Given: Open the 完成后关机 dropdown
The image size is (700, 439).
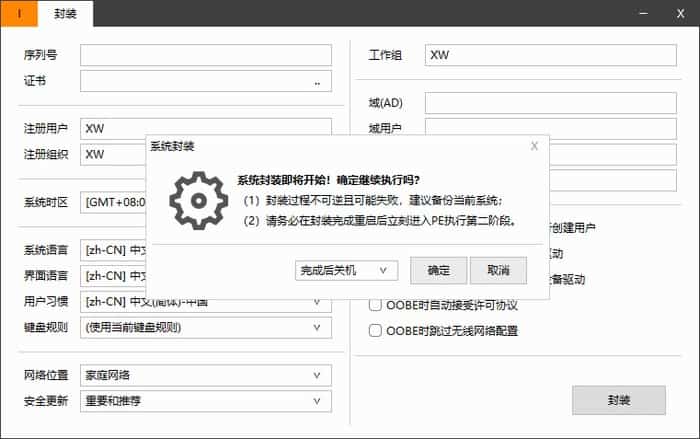Looking at the screenshot, I should 347,270.
